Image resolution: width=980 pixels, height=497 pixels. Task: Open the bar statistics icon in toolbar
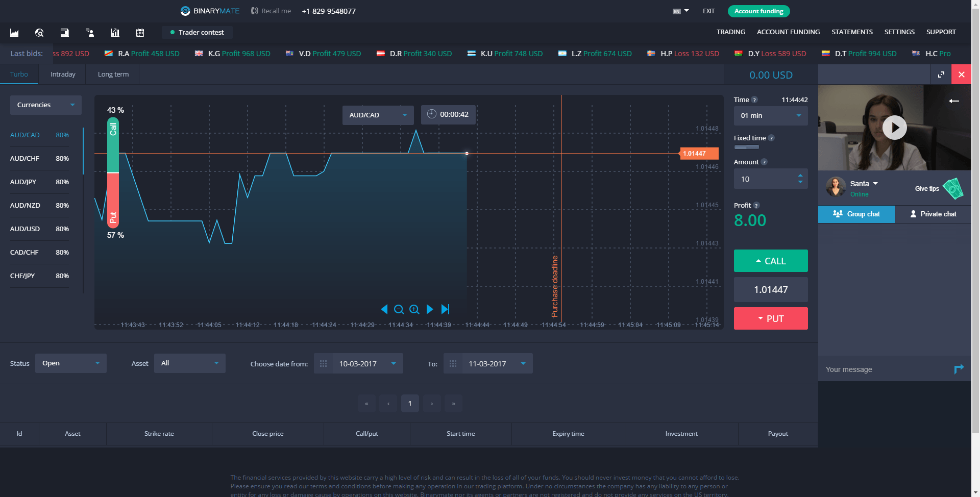pyautogui.click(x=115, y=33)
